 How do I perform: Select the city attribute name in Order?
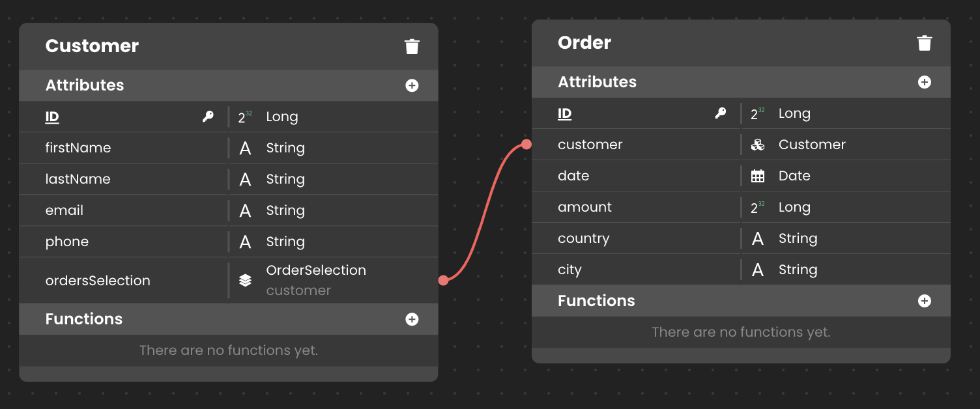coord(569,270)
